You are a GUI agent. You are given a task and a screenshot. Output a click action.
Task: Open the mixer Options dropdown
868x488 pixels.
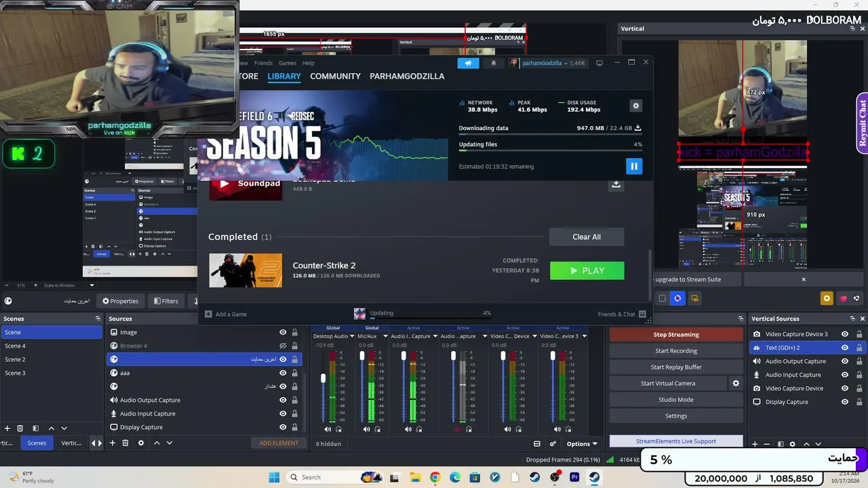click(x=582, y=444)
